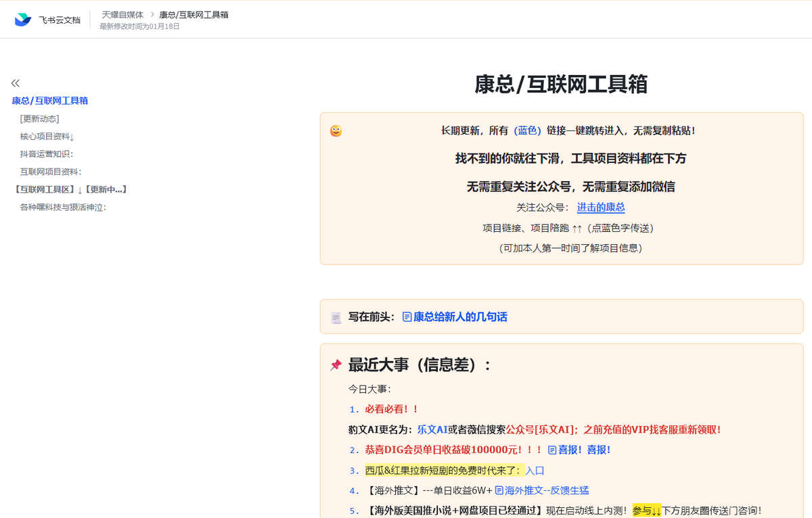812x518 pixels.
Task: Navigate to 互联网项目资料 outline entry
Action: tap(51, 172)
